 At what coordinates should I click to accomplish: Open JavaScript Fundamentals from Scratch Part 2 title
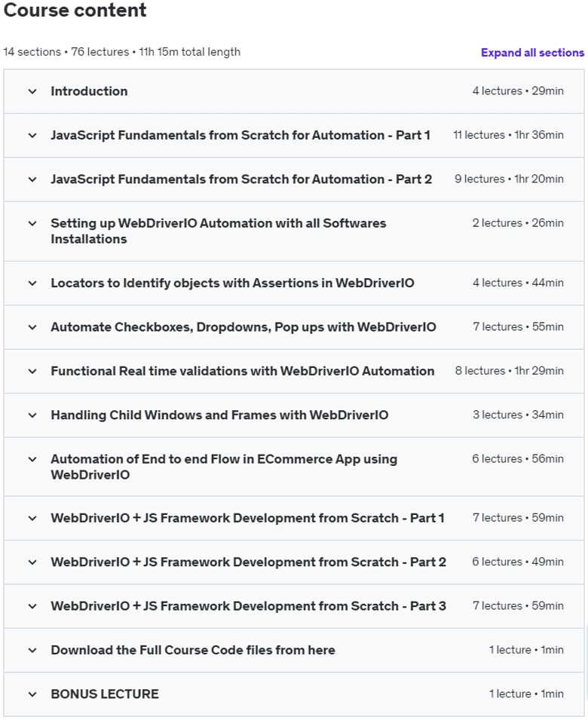pos(241,179)
